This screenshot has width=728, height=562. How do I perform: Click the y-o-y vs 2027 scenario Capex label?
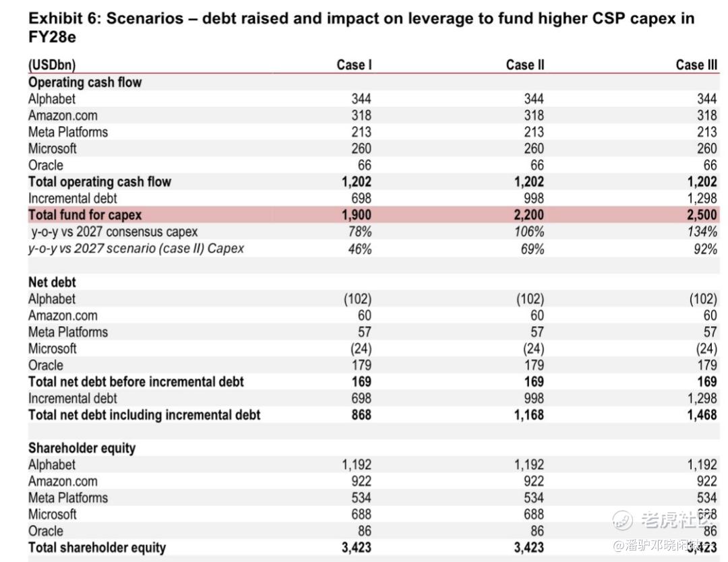(136, 249)
